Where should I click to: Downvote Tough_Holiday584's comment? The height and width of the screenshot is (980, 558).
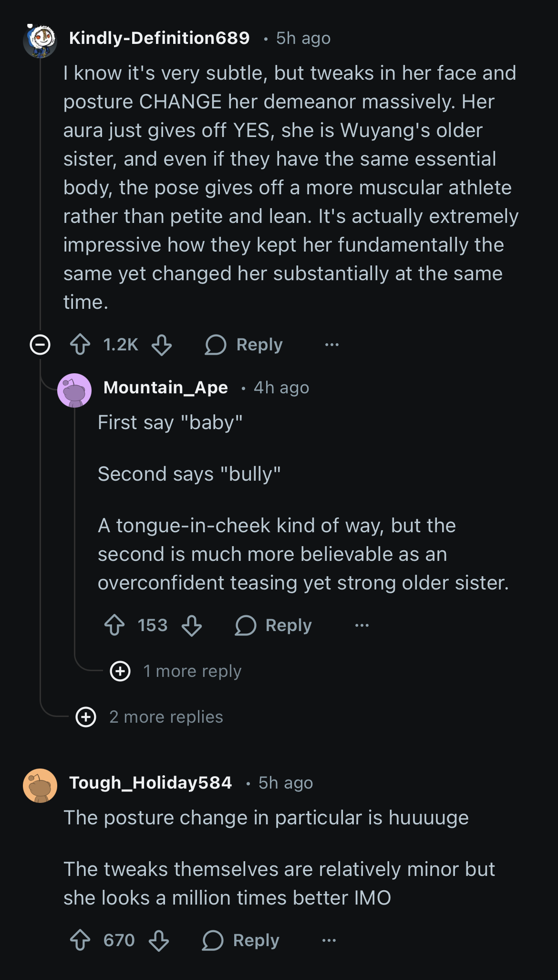pos(159,940)
